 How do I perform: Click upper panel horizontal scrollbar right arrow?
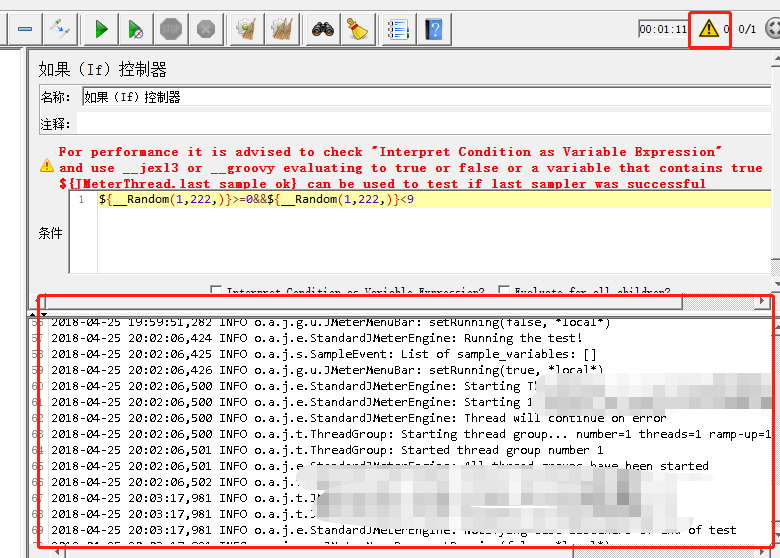[762, 301]
